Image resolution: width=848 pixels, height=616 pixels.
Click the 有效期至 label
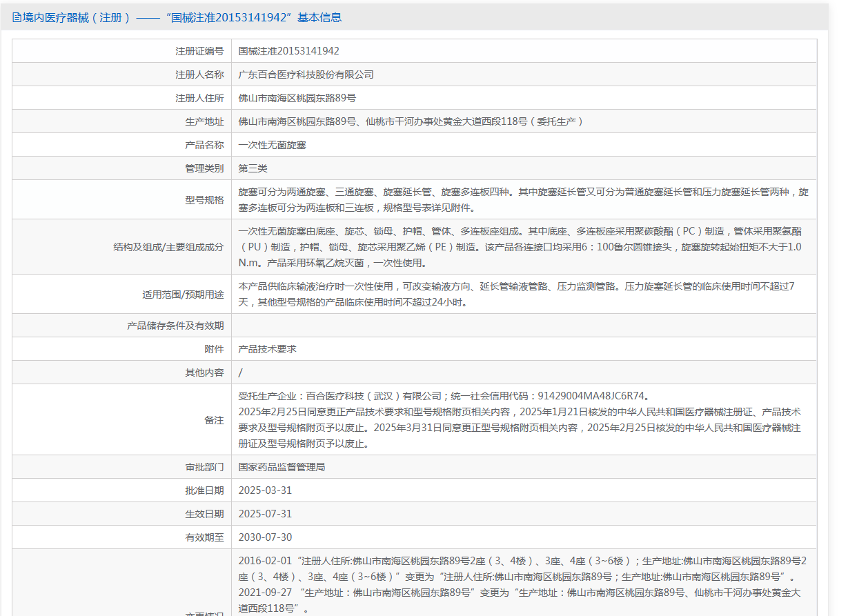click(204, 537)
